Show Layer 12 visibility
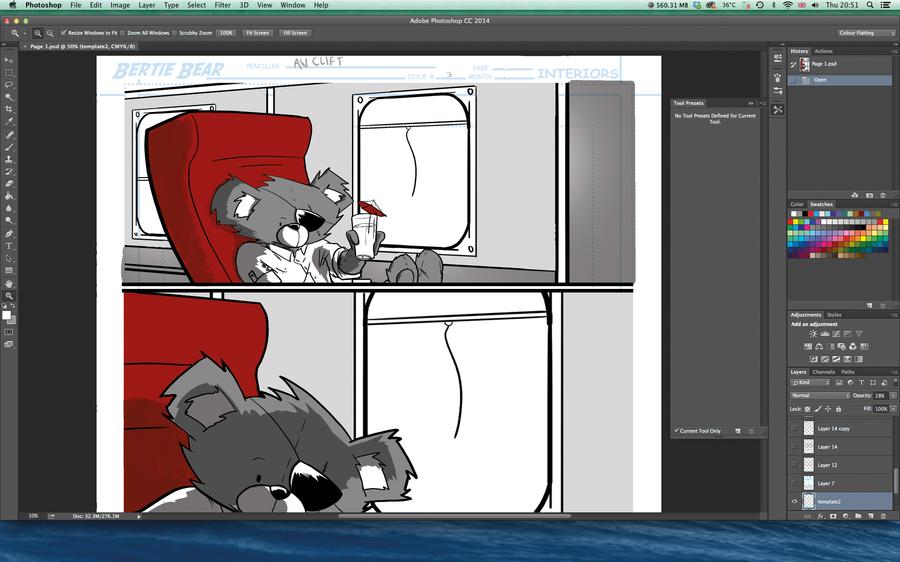 point(794,464)
